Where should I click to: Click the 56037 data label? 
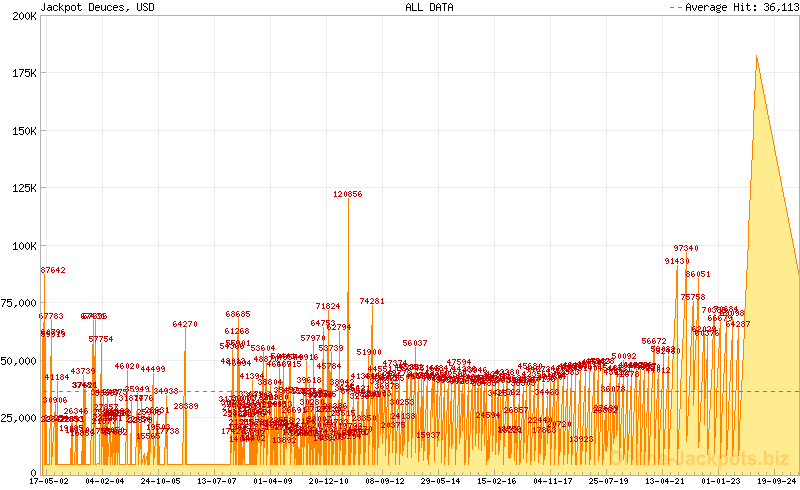(415, 343)
